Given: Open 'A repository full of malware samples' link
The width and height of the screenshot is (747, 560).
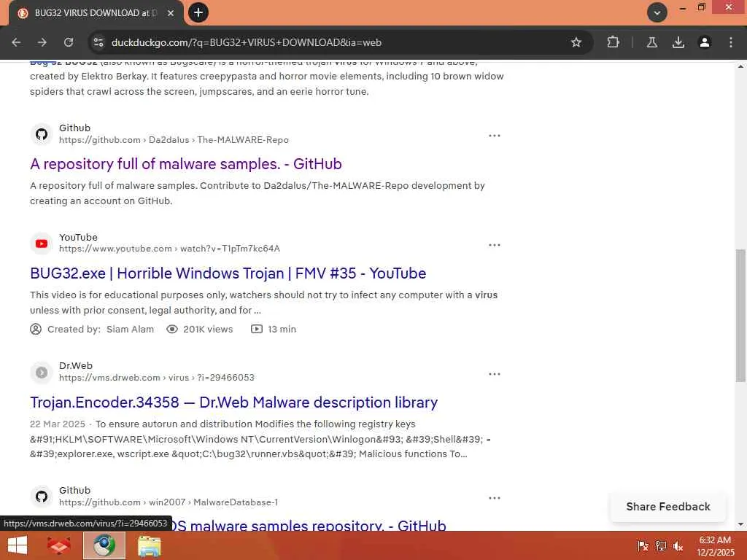Looking at the screenshot, I should tap(186, 164).
